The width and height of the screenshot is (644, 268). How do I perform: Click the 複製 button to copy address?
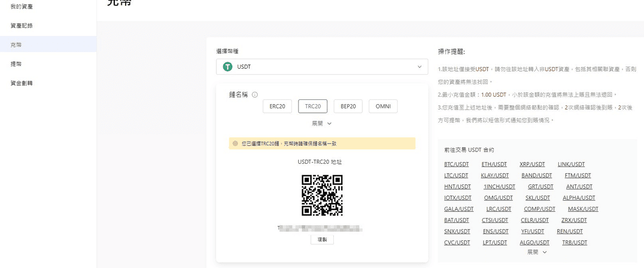pos(322,240)
